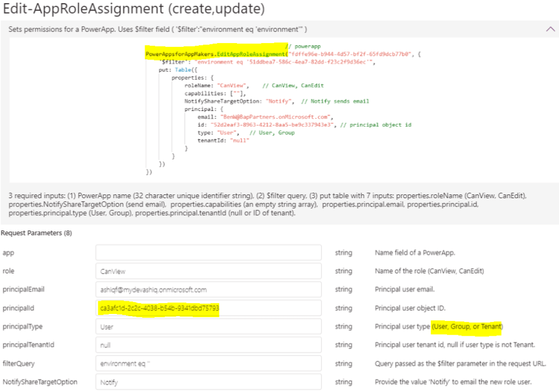Click the role field containing CanView
This screenshot has width=559, height=392.
click(208, 271)
